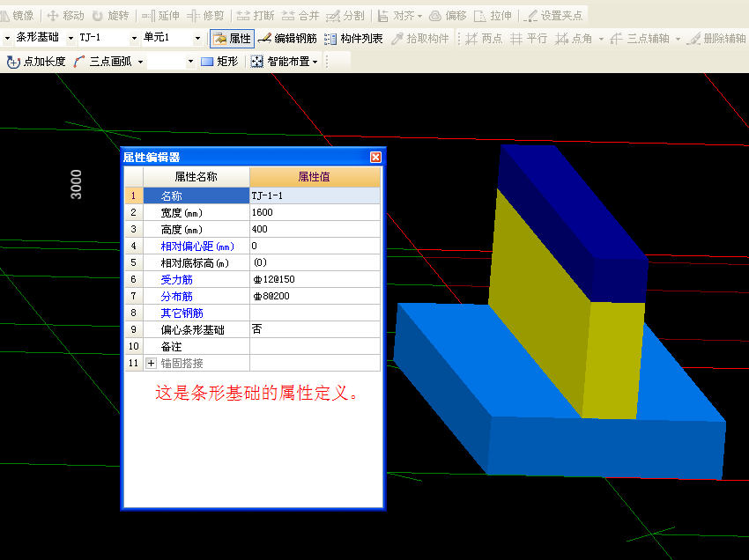Expand the 锚固搭接 tree row
This screenshot has height=560, width=749.
[x=151, y=364]
